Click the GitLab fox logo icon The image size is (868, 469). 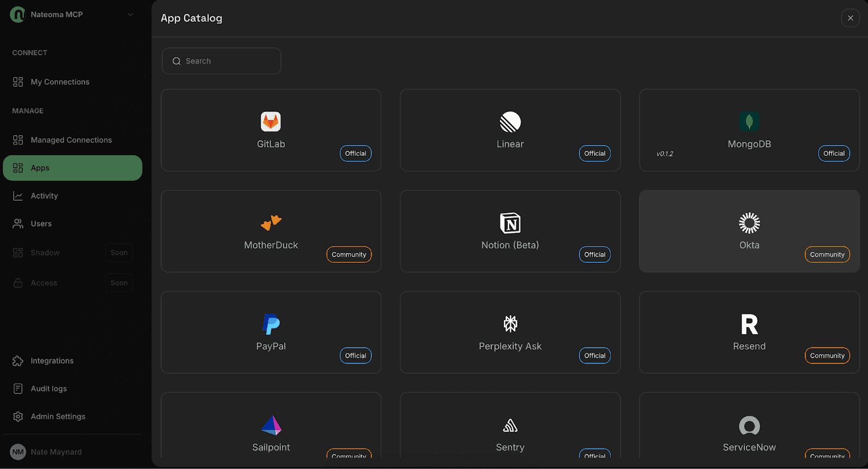coord(271,122)
